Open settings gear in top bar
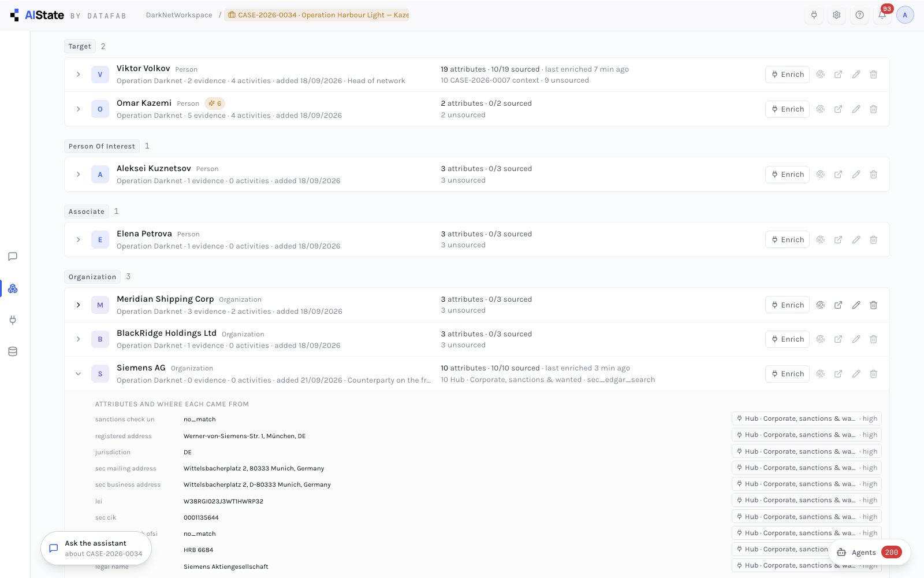The height and width of the screenshot is (578, 924). [x=837, y=15]
